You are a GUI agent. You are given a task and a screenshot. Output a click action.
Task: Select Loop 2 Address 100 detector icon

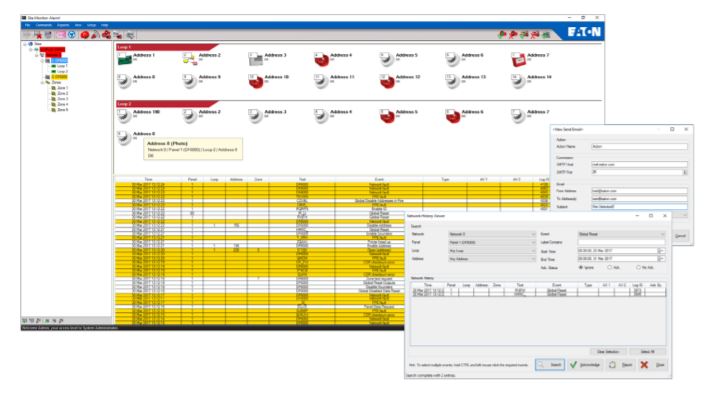[x=124, y=116]
